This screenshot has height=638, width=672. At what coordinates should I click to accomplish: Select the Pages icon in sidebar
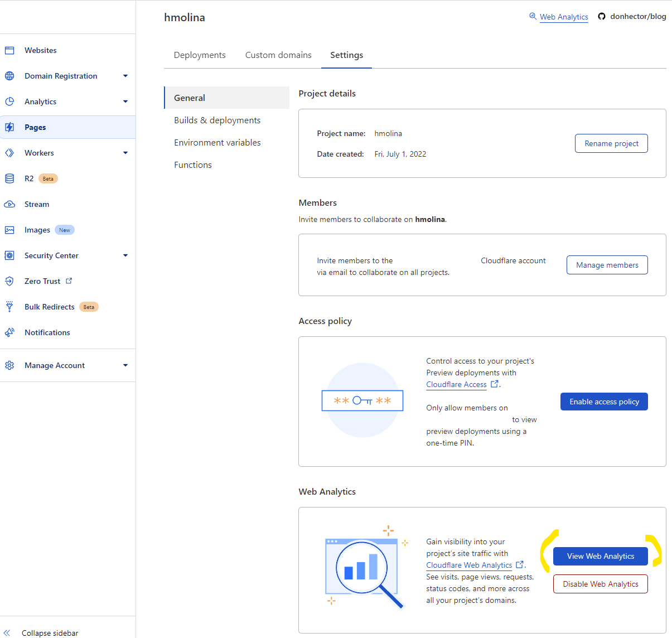click(x=9, y=127)
